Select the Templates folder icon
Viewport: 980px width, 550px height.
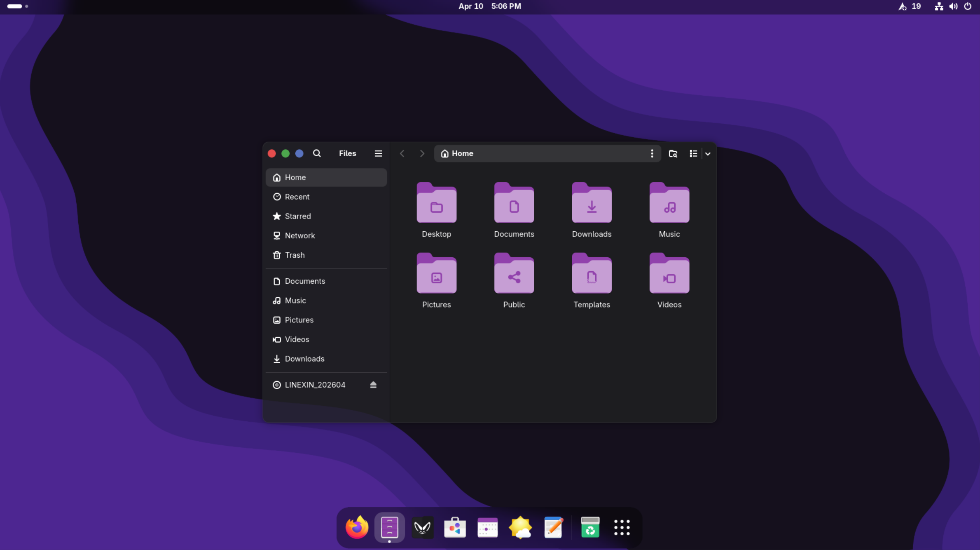point(592,273)
